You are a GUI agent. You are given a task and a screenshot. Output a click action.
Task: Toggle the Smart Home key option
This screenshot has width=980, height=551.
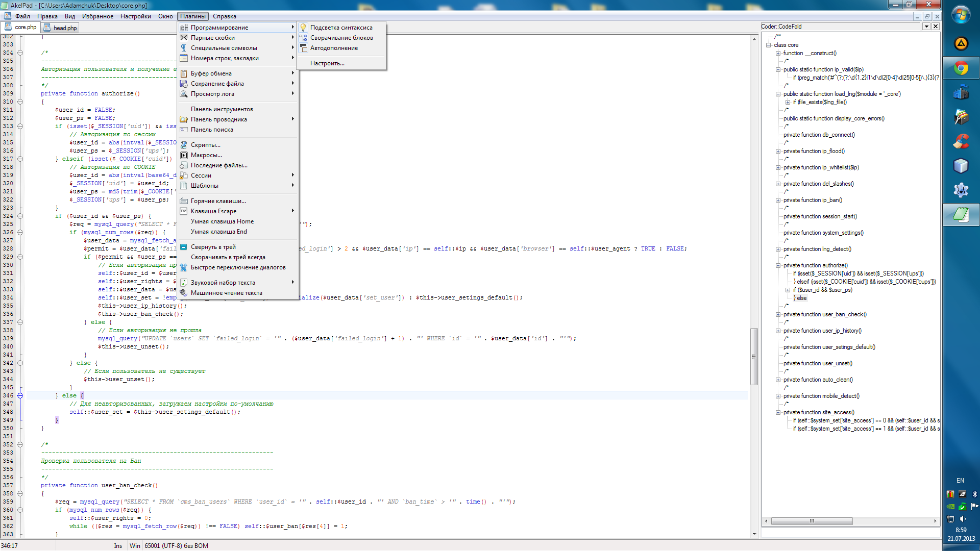point(222,221)
